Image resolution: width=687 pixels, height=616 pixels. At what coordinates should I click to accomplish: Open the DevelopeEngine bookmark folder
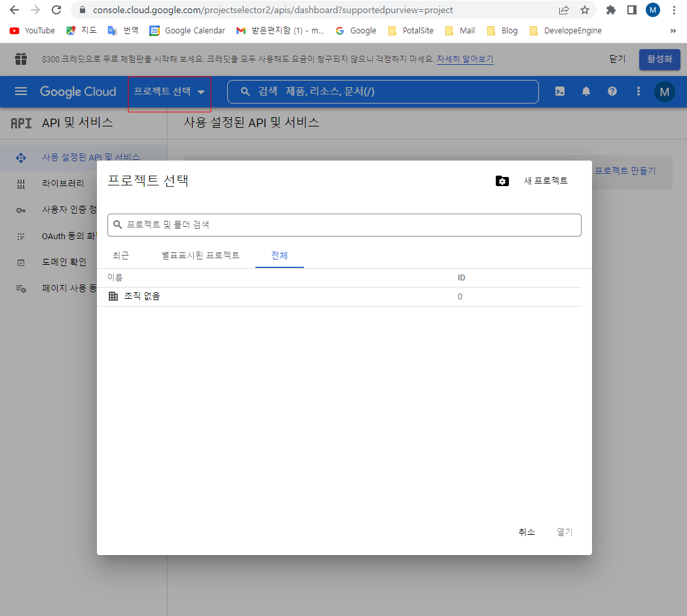click(x=566, y=31)
